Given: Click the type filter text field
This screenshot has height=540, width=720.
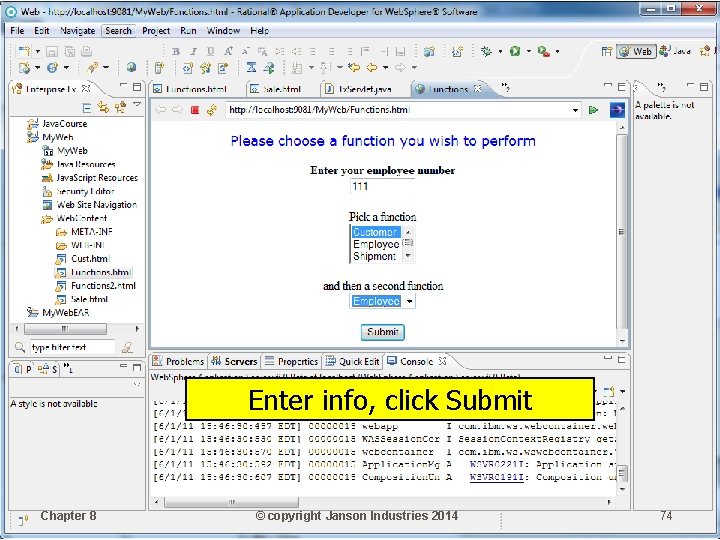Looking at the screenshot, I should tap(73, 348).
